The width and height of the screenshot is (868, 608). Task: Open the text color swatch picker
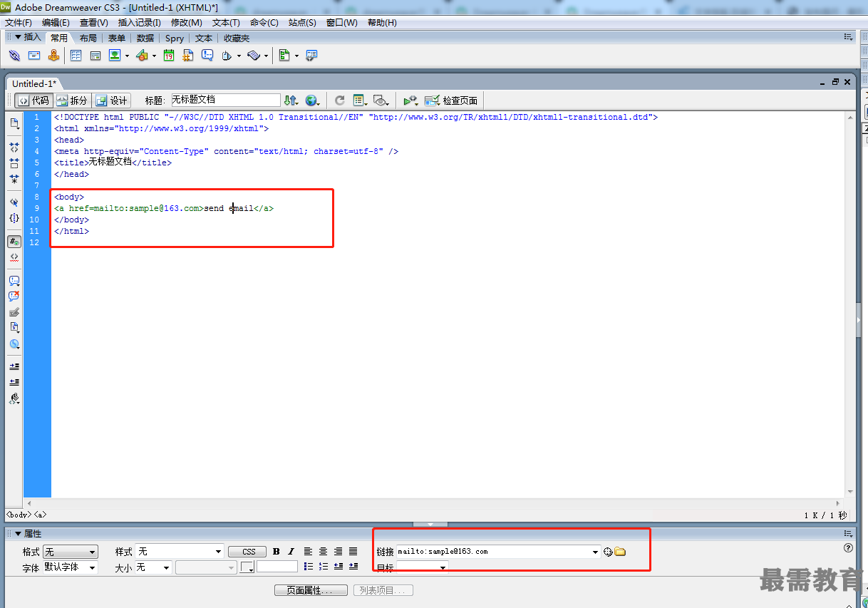pyautogui.click(x=247, y=567)
